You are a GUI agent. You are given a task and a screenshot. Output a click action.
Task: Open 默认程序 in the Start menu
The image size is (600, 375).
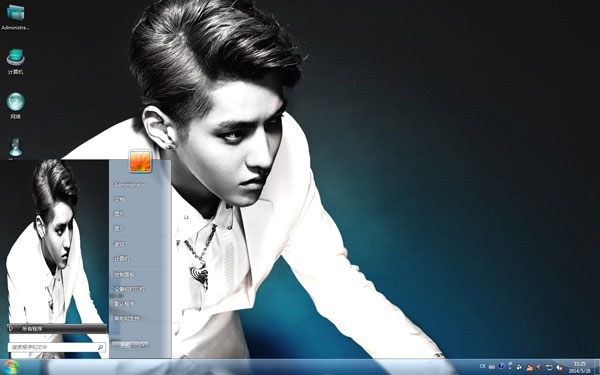[x=124, y=303]
